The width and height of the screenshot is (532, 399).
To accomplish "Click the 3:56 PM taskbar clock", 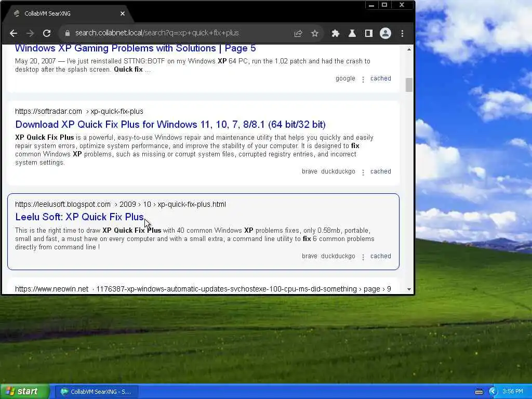I will pyautogui.click(x=513, y=392).
